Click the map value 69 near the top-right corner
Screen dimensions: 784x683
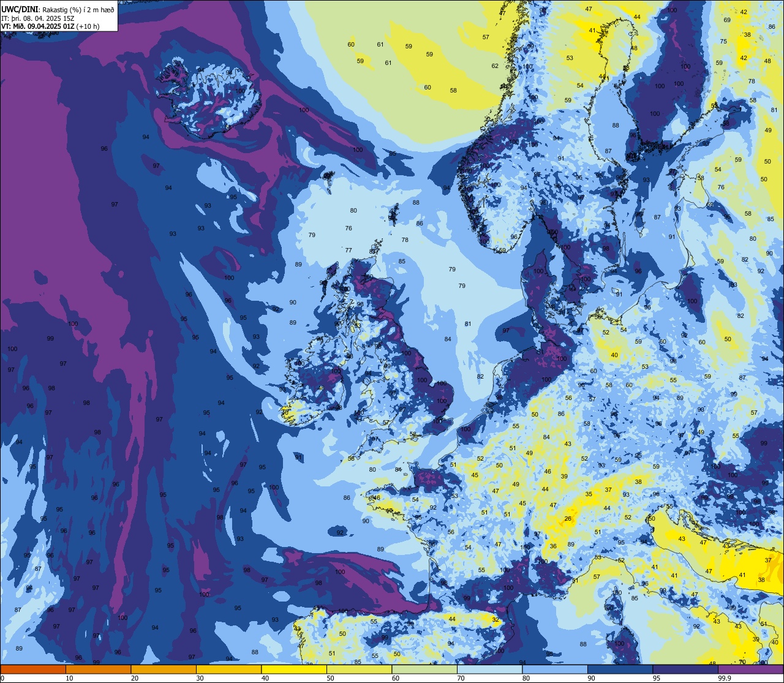[x=727, y=20]
